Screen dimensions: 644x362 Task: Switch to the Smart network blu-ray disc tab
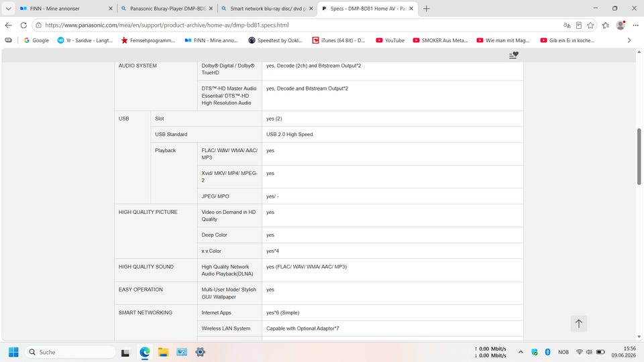pyautogui.click(x=267, y=8)
